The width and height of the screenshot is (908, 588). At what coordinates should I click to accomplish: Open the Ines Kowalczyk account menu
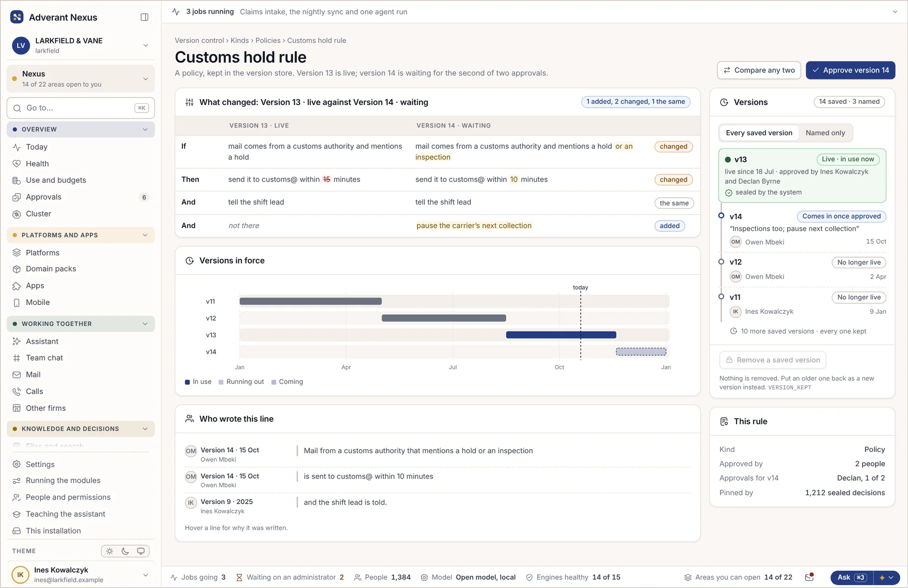(81, 575)
